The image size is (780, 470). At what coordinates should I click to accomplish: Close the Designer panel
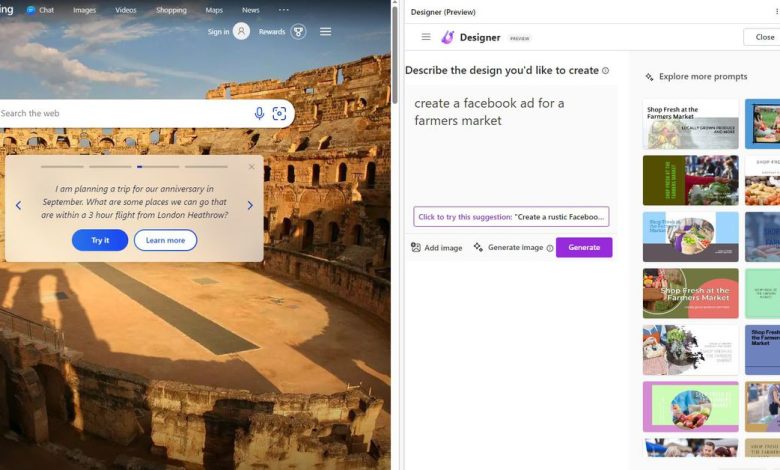coord(764,37)
